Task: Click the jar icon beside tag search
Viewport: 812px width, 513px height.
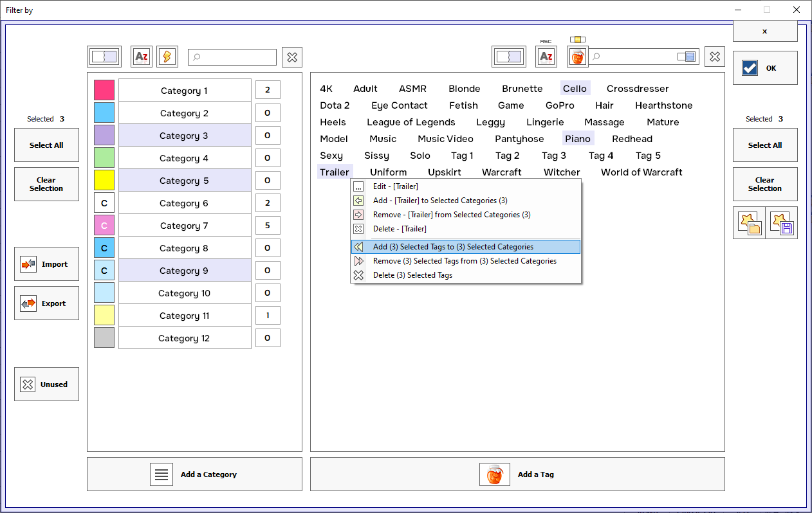Action: [578, 57]
